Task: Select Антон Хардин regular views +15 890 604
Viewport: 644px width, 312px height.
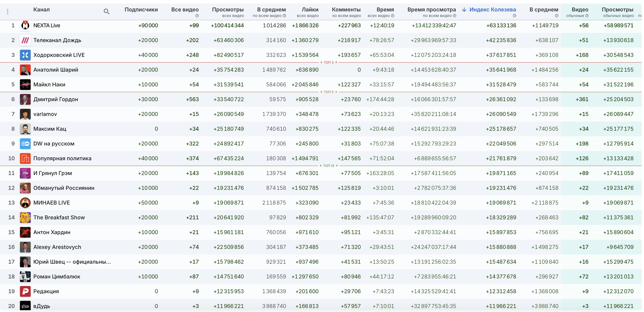Action: 618,232
